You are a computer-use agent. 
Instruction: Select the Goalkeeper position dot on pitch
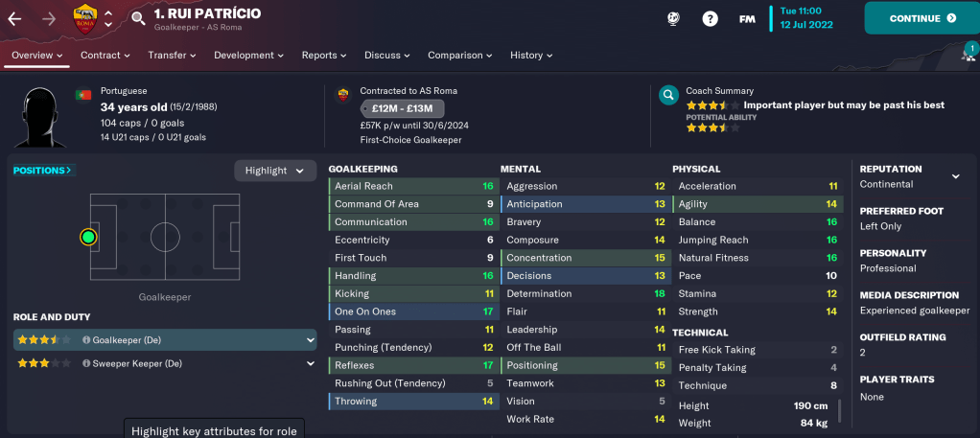89,236
